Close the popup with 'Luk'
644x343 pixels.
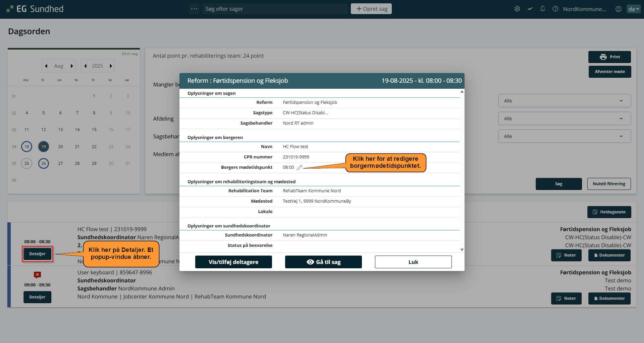(x=413, y=262)
